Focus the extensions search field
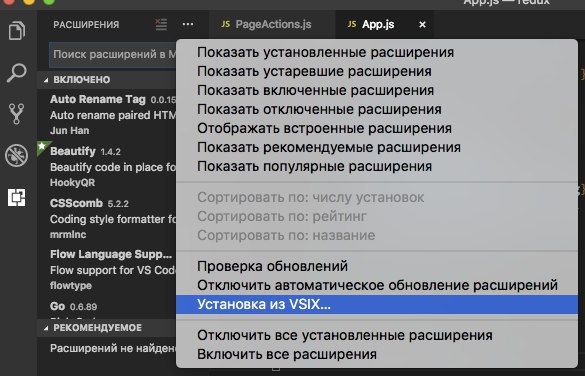The image size is (585, 376). 113,54
